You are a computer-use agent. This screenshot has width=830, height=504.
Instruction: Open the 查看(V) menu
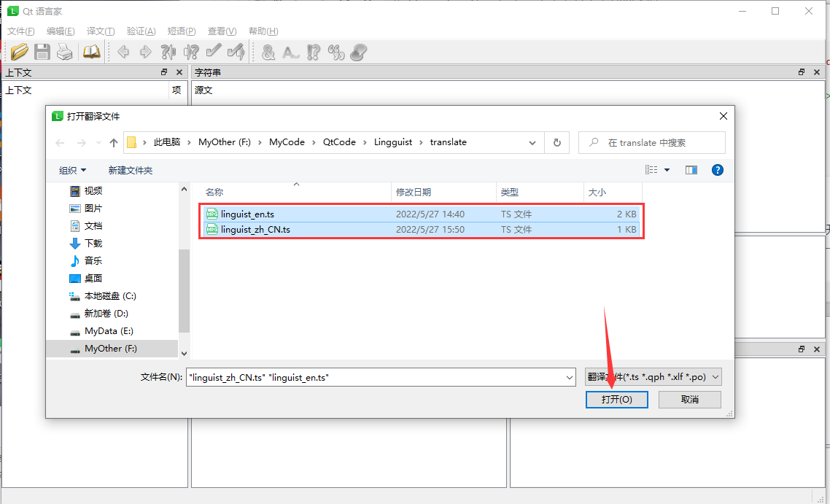point(222,31)
